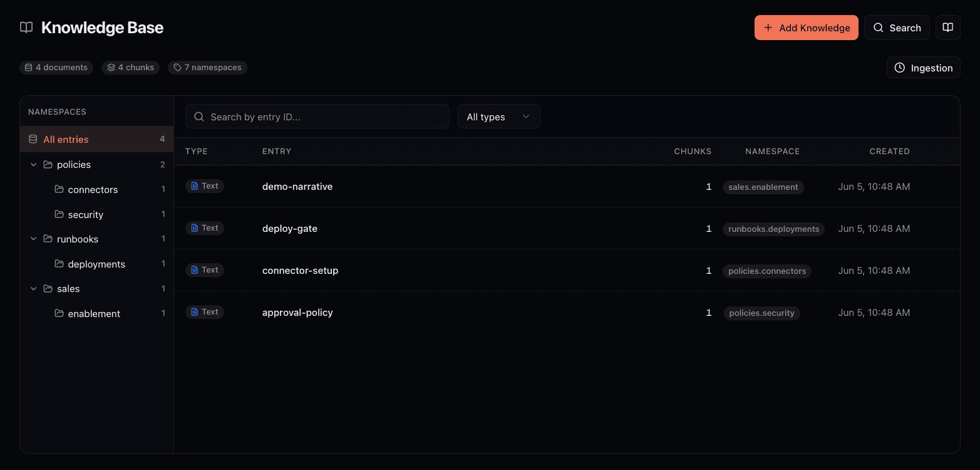Viewport: 980px width, 470px height.
Task: Select the enablement namespace
Action: 96,313
